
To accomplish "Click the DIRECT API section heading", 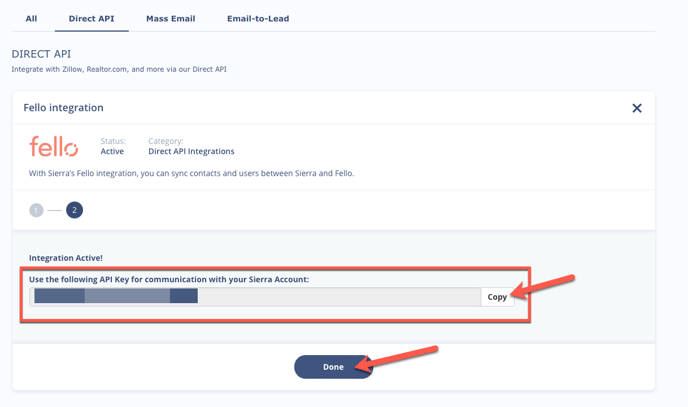I will (x=41, y=54).
